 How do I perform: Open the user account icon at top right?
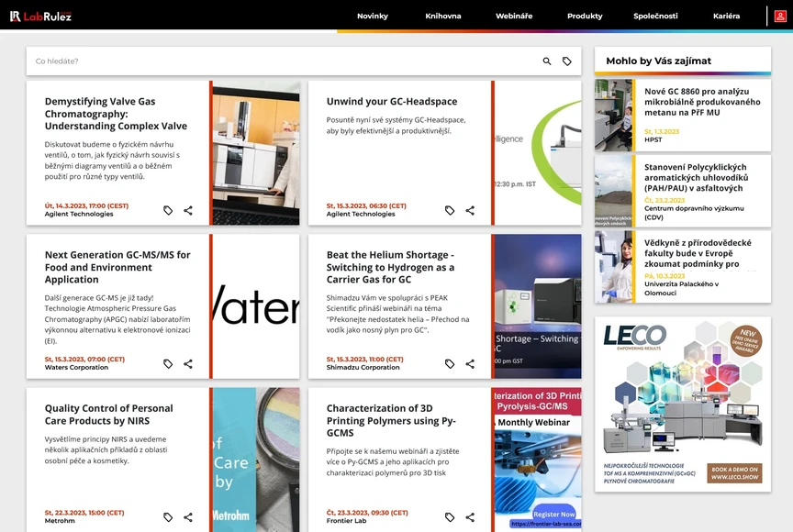pyautogui.click(x=780, y=16)
